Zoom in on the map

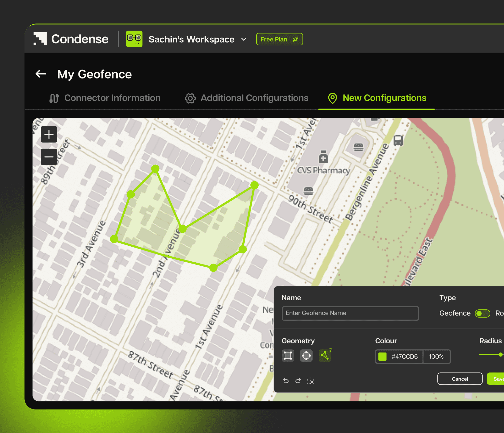[49, 134]
